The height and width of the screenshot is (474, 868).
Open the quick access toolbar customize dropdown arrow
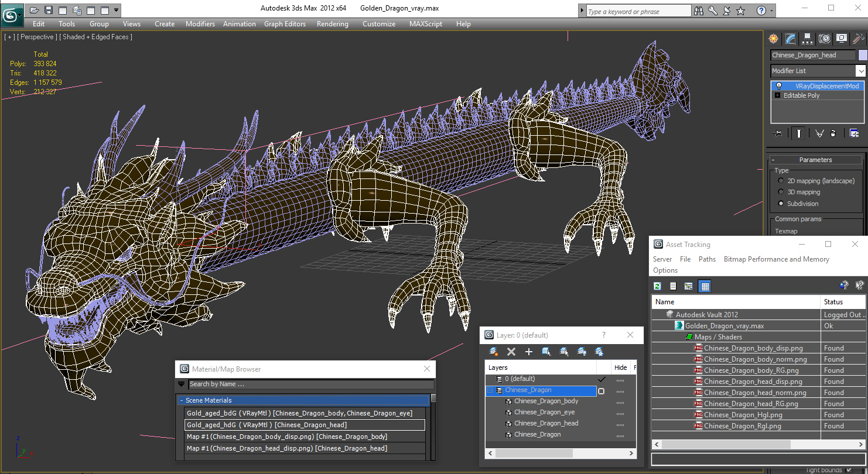point(117,10)
